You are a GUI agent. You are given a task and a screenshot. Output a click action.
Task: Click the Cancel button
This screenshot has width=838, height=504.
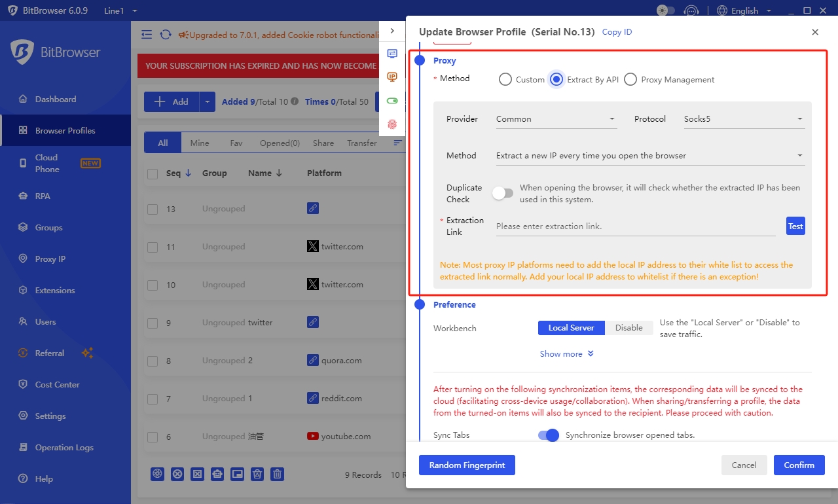click(x=744, y=465)
